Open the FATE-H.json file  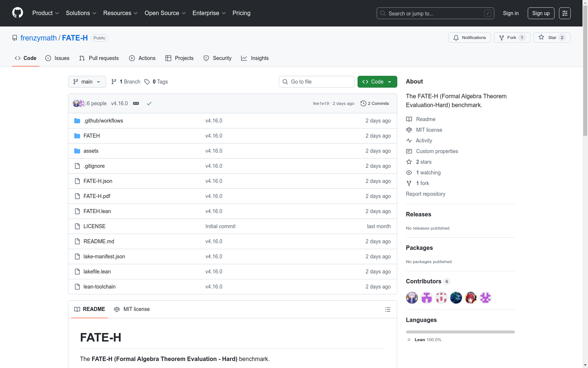pos(98,181)
